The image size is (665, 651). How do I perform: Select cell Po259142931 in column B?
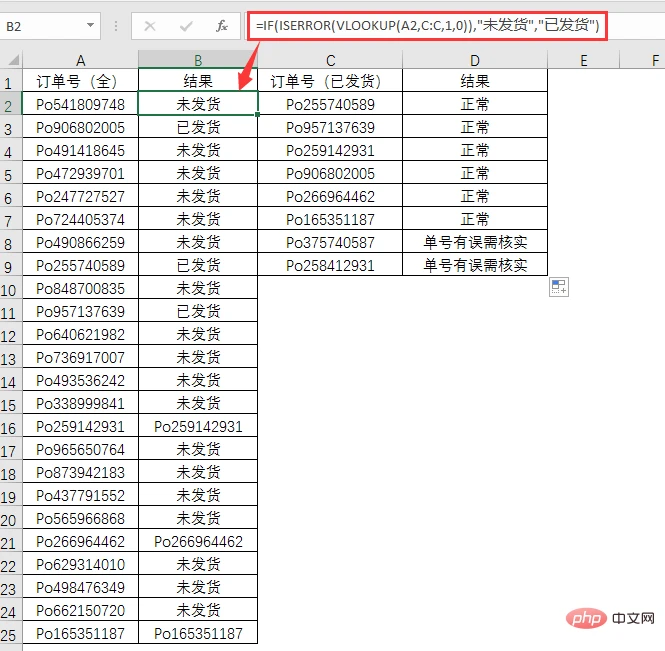pos(198,426)
